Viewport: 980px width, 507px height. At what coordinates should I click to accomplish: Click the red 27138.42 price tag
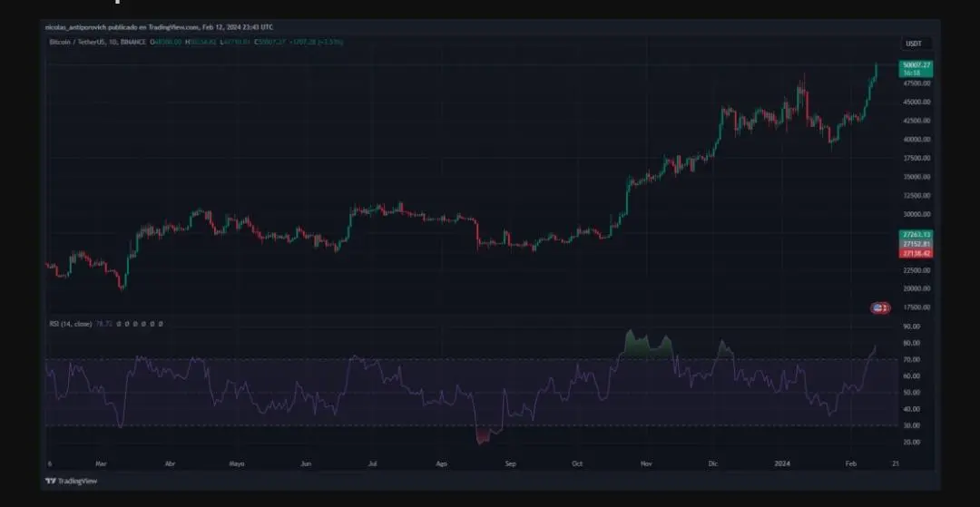pos(916,253)
